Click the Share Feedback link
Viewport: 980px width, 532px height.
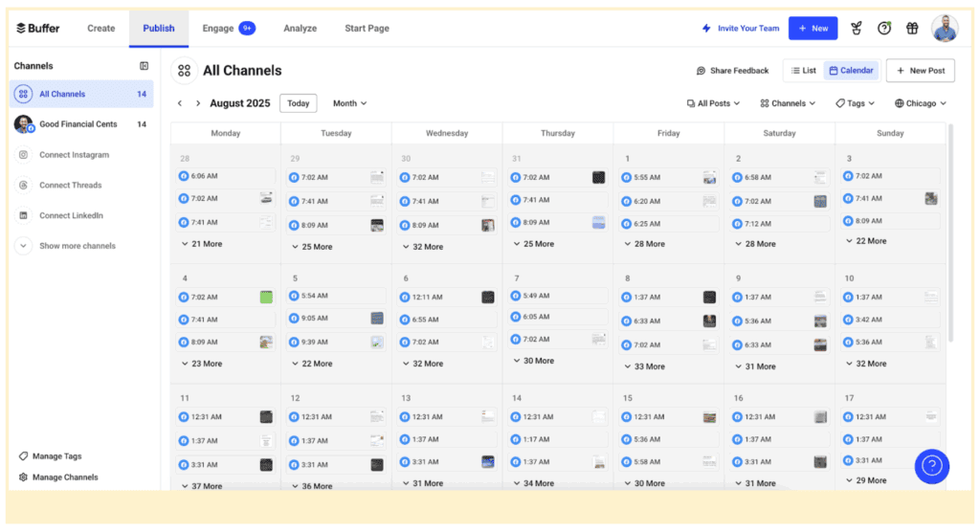732,71
